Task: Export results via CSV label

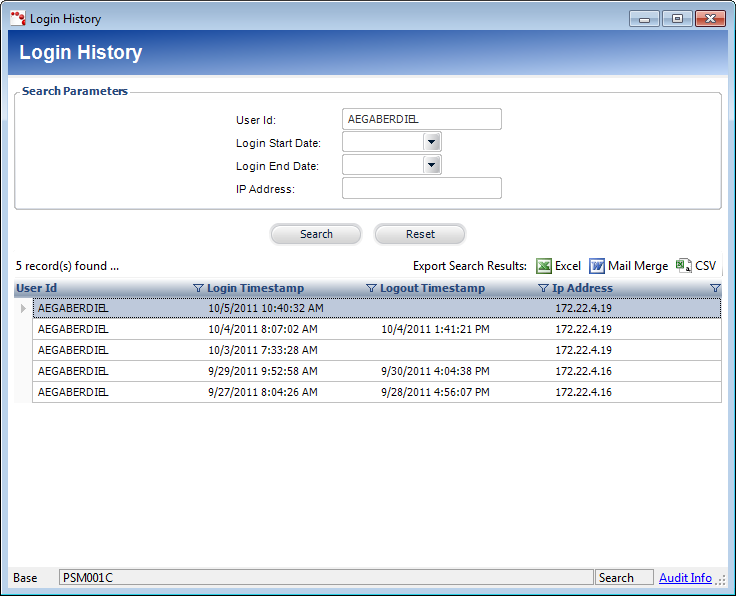Action: click(x=705, y=266)
